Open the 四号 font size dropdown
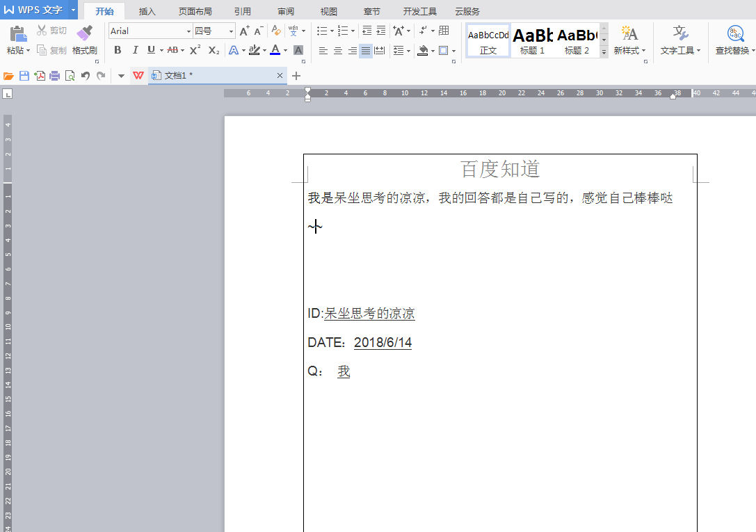Image resolution: width=756 pixels, height=532 pixels. click(231, 31)
